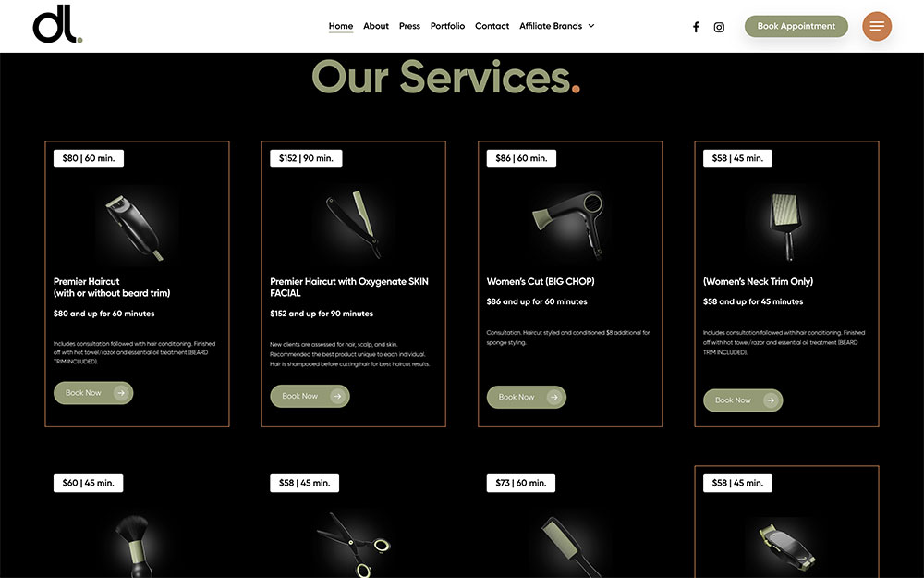
Task: Click the shaving brush image
Action: tap(132, 546)
